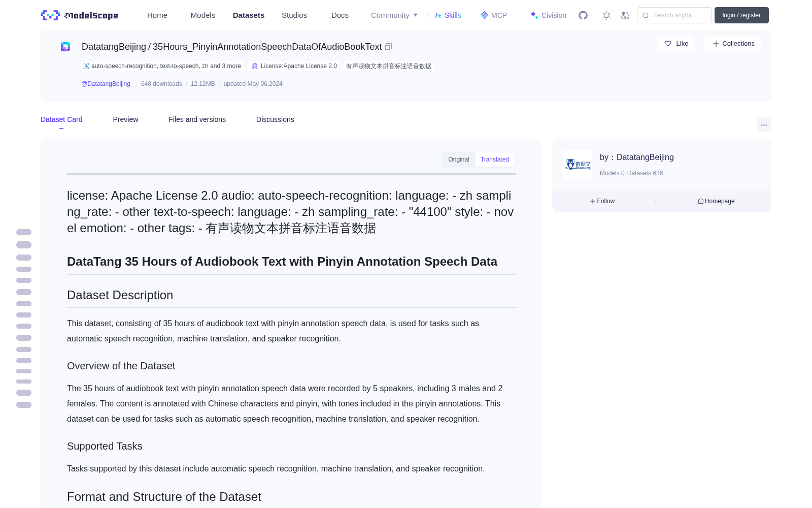Select the Discussions tab
This screenshot has height=508, width=812.
tap(275, 119)
